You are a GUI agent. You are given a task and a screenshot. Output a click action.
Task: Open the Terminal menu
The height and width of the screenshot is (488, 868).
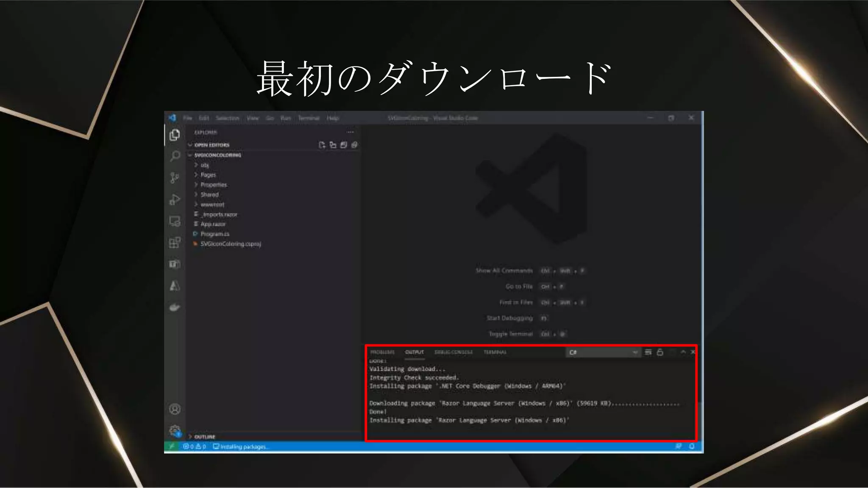[x=309, y=118]
